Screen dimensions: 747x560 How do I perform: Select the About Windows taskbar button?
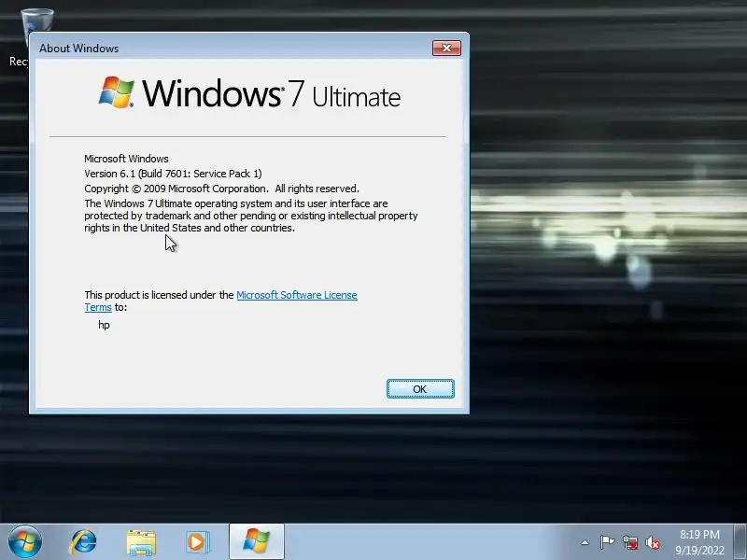click(256, 541)
